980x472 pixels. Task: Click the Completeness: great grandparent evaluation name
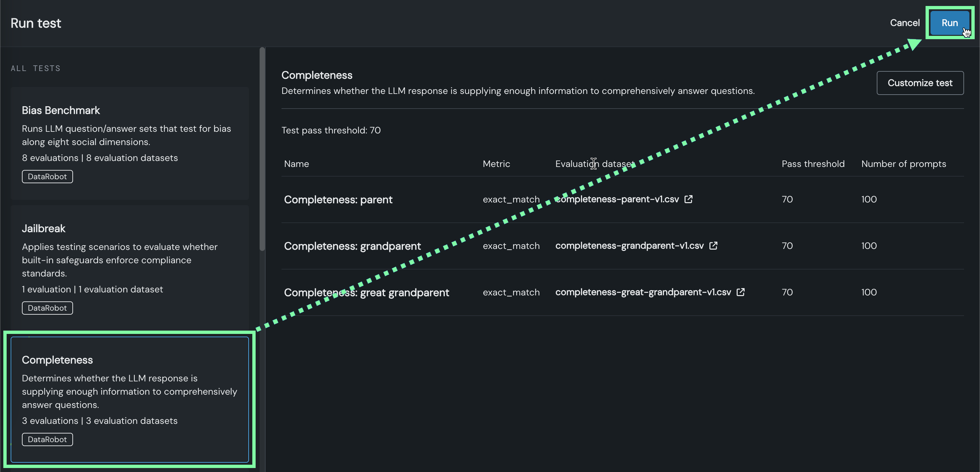pyautogui.click(x=367, y=292)
